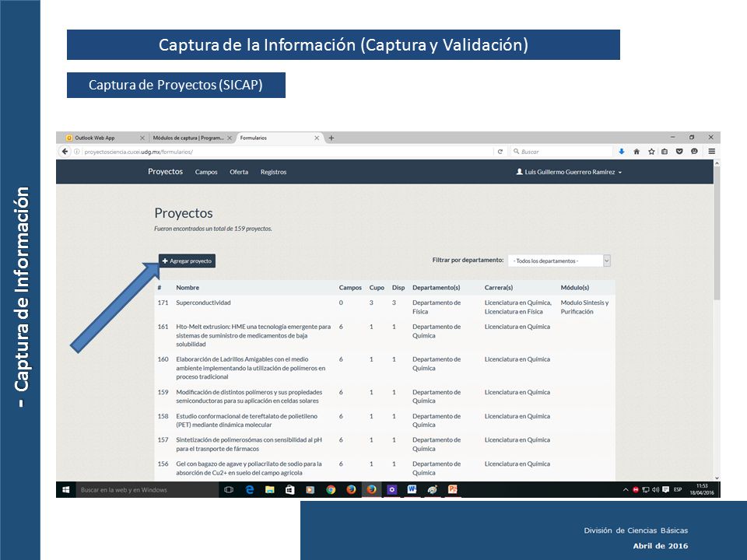747x560 pixels.
Task: Click the Buscar en la web taskbar search
Action: tap(148, 489)
